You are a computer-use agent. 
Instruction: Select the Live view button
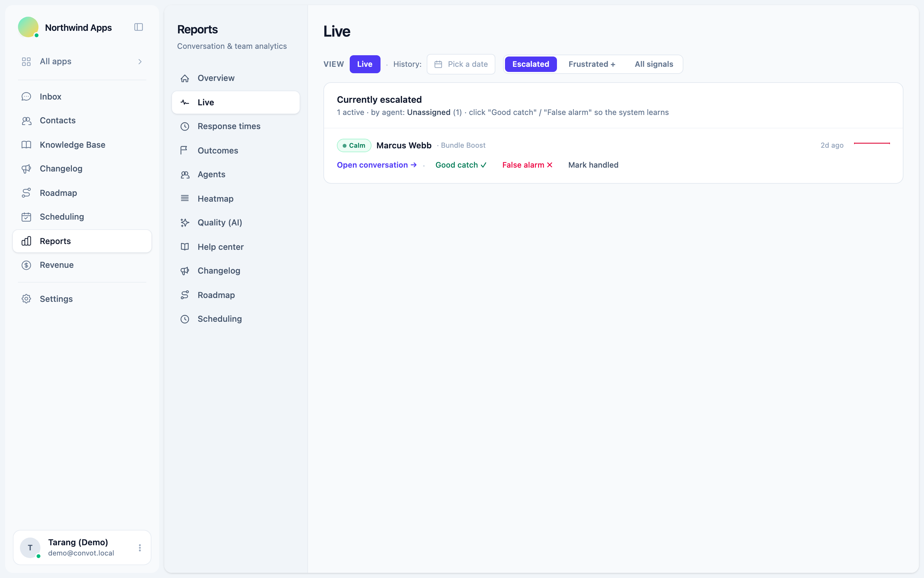[x=365, y=64]
